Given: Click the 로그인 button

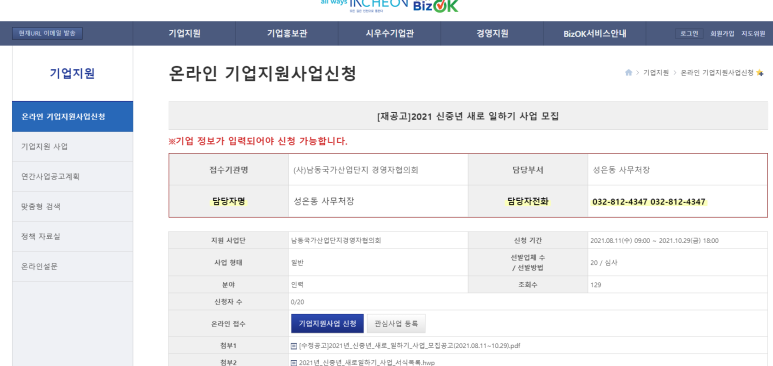Looking at the screenshot, I should click(x=689, y=34).
